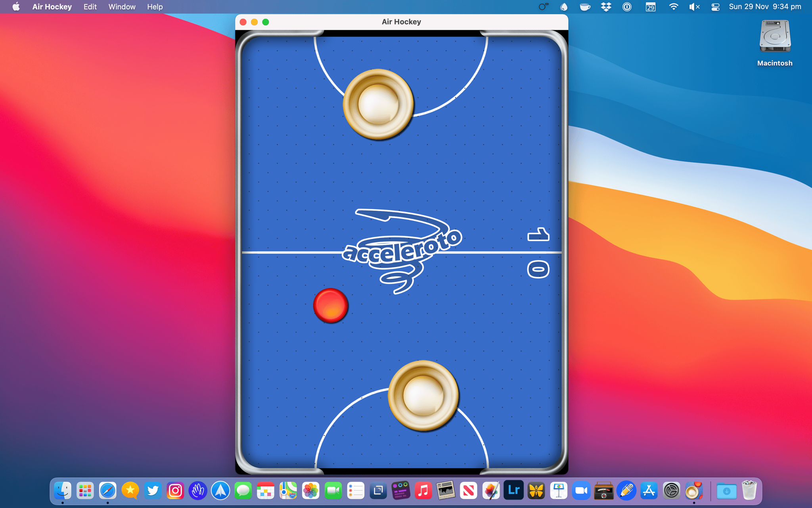Viewport: 812px width, 508px height.
Task: Click the date and time clock
Action: click(x=765, y=7)
